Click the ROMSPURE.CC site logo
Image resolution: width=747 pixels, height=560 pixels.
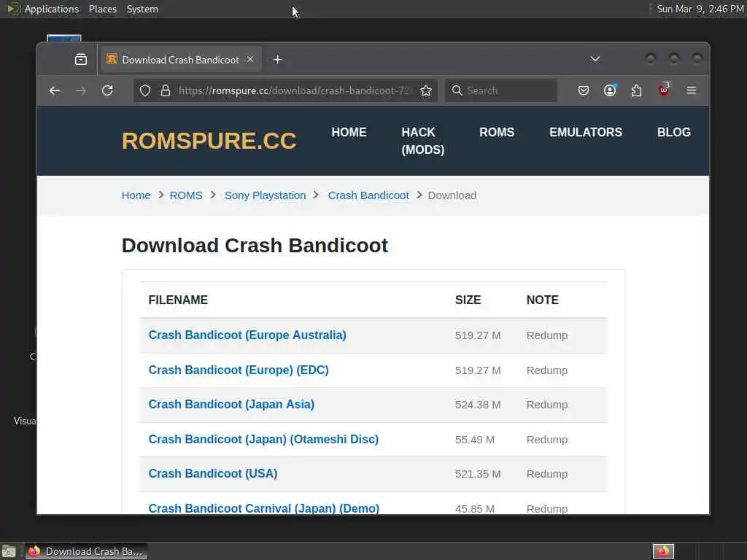pos(209,141)
